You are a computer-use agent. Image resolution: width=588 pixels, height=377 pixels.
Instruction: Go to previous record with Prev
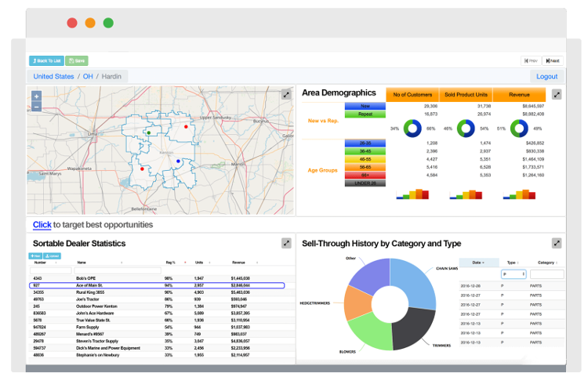(531, 60)
